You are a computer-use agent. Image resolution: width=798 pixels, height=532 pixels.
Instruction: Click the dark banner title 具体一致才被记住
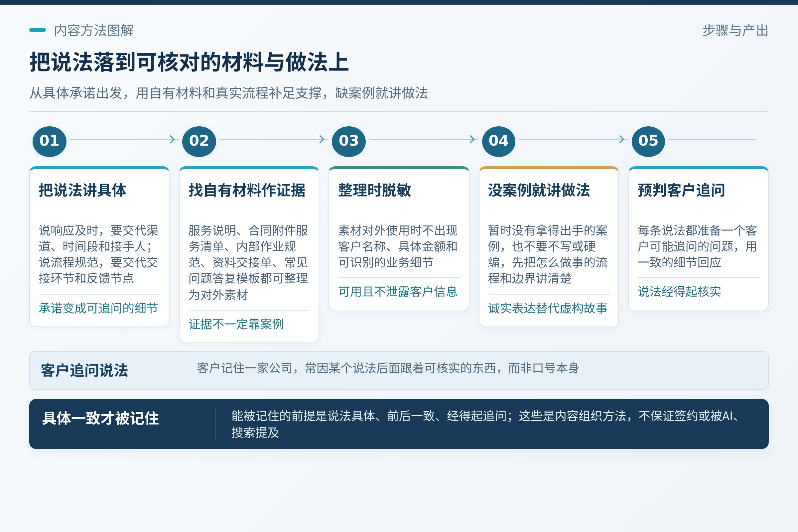[100, 418]
